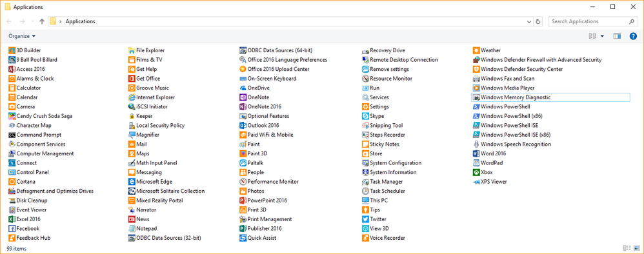Select the Internet Explorer icon

point(132,97)
